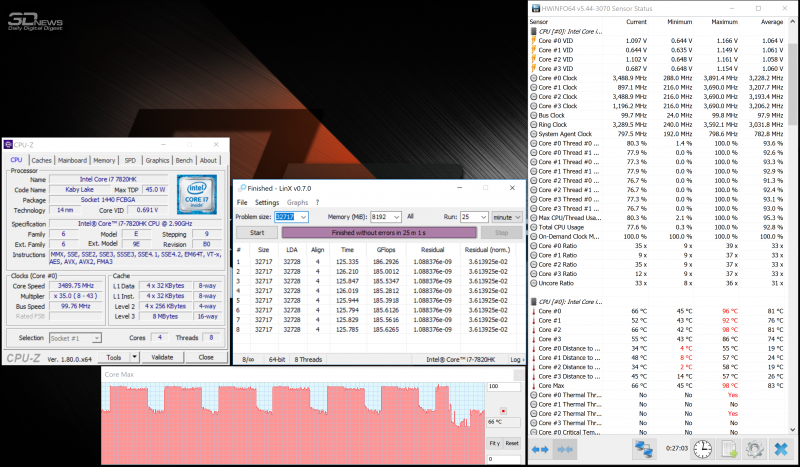Expand the Log panel in LinX status bar
Viewport: 800px width, 467px height.
coord(516,359)
